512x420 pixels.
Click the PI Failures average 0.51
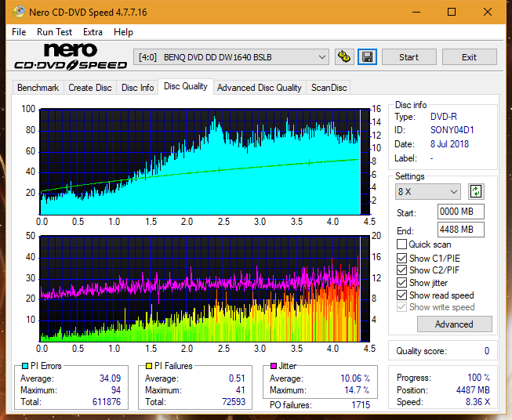[237, 378]
